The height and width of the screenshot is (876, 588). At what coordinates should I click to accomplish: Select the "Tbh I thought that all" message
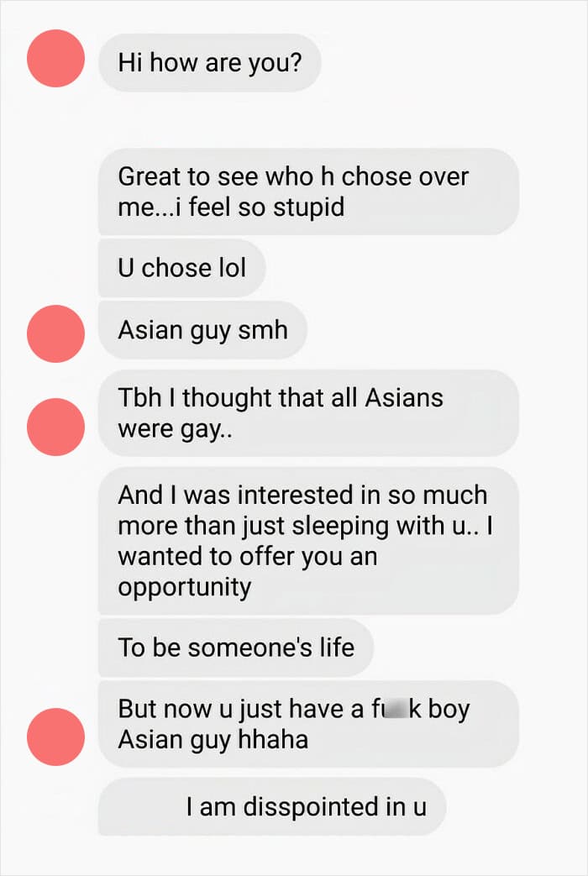pos(308,413)
